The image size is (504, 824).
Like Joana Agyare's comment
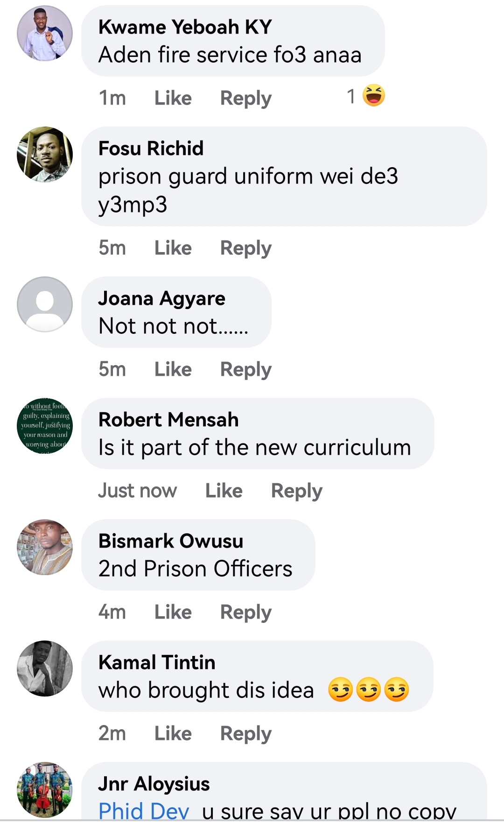pos(173,369)
